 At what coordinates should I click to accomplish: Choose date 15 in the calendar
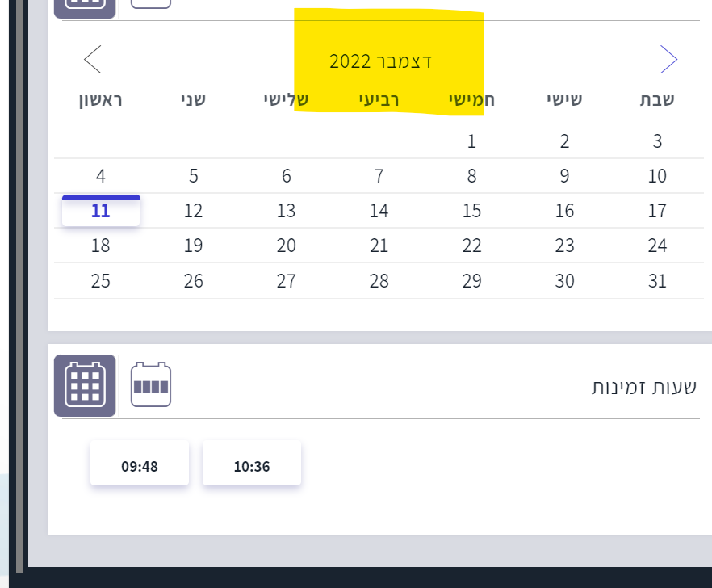point(471,212)
